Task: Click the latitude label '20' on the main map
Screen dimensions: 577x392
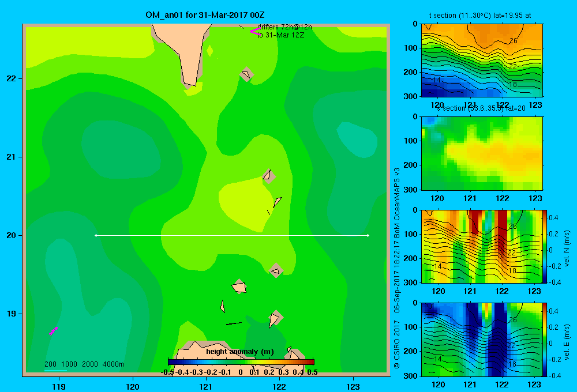Action: [12, 235]
